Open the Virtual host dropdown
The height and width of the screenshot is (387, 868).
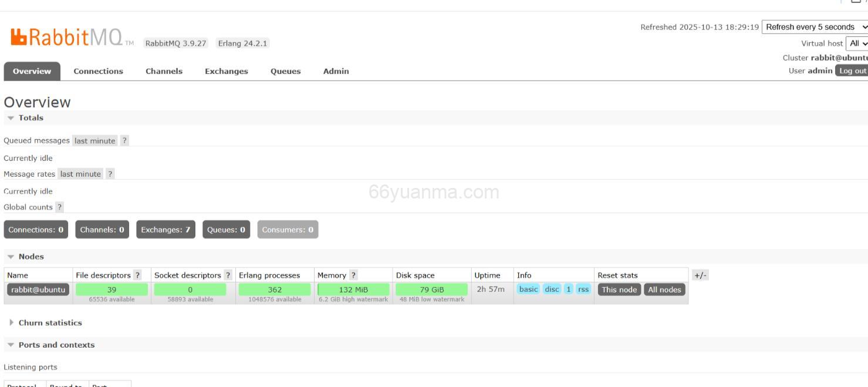pyautogui.click(x=857, y=43)
